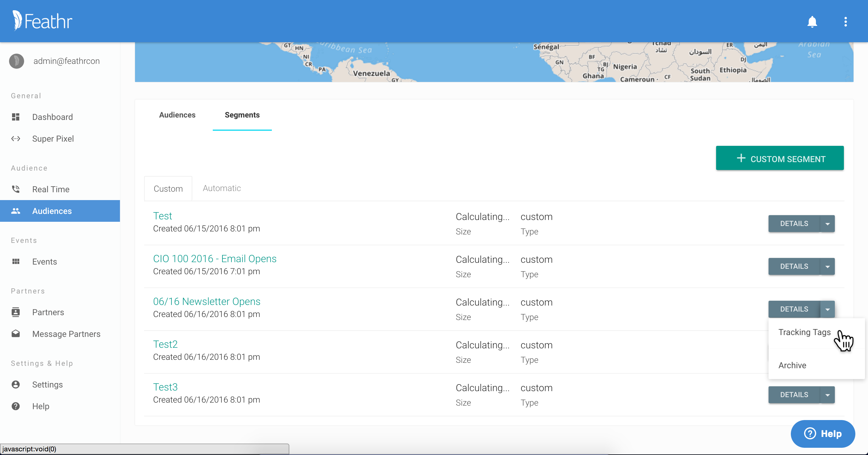Switch to the Automatic sub-tab
This screenshot has height=455, width=868.
[x=222, y=188]
